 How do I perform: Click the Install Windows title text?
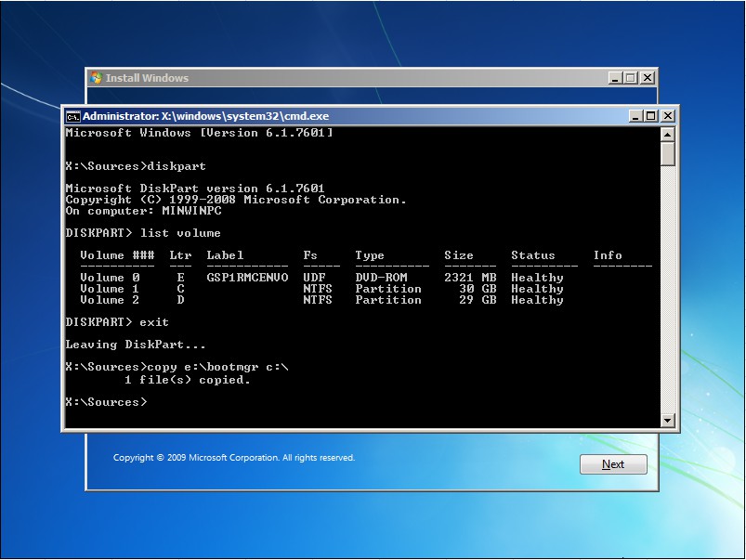147,78
